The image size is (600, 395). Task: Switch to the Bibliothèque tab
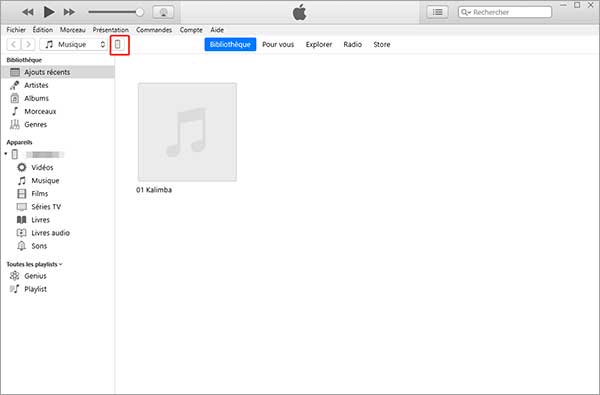coord(230,44)
